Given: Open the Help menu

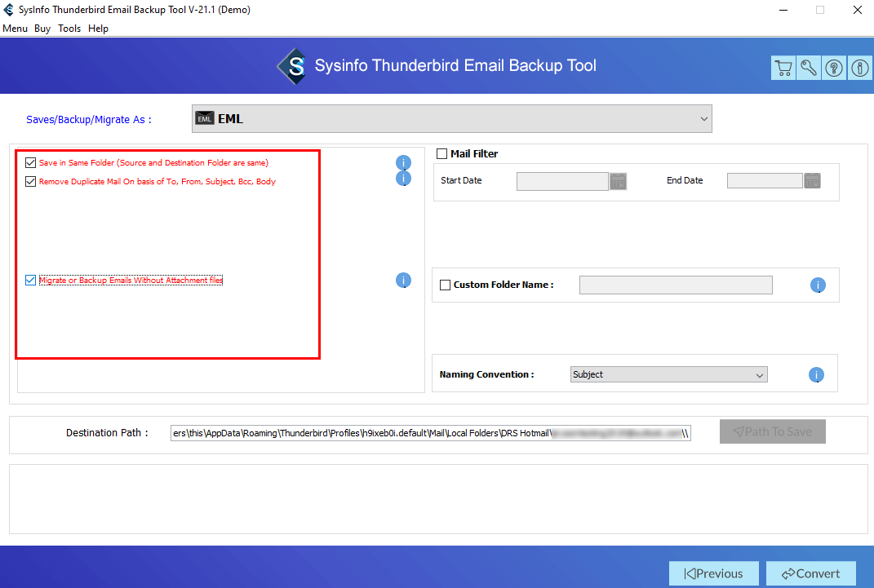Looking at the screenshot, I should point(98,29).
